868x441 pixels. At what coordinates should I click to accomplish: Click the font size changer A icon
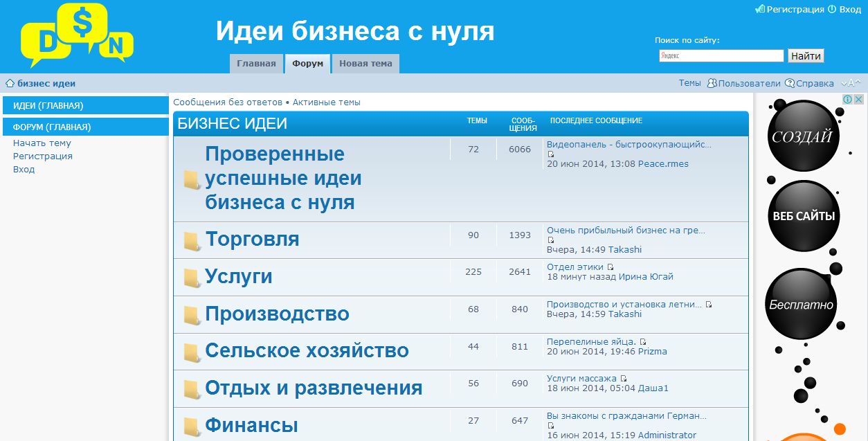851,83
